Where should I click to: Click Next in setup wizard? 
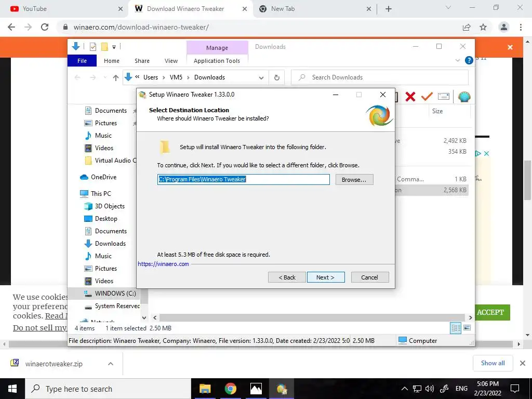[326, 277]
